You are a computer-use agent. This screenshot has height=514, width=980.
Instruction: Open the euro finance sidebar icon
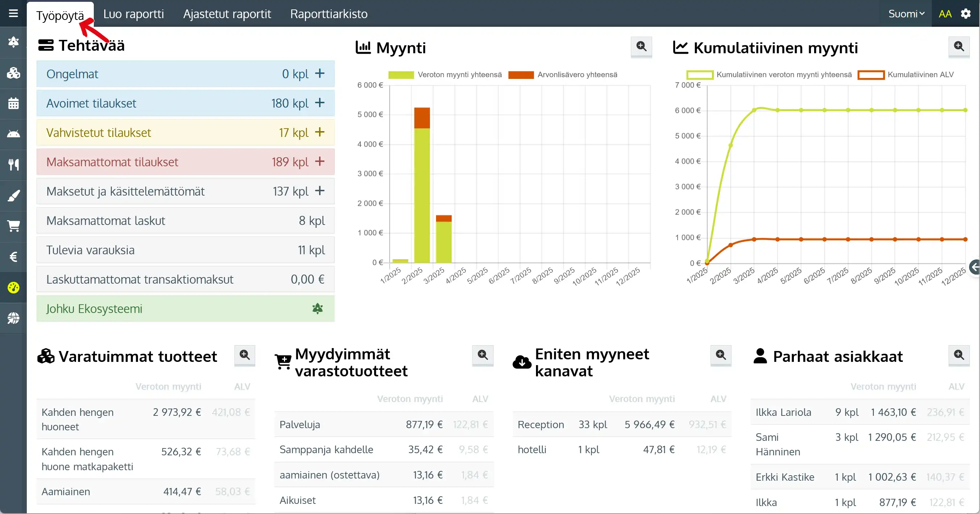click(13, 257)
